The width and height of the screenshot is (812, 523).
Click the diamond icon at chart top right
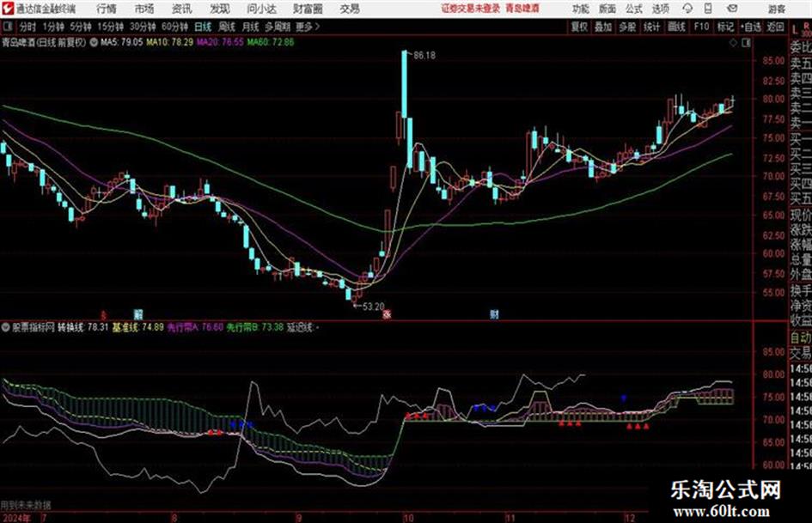click(x=733, y=44)
